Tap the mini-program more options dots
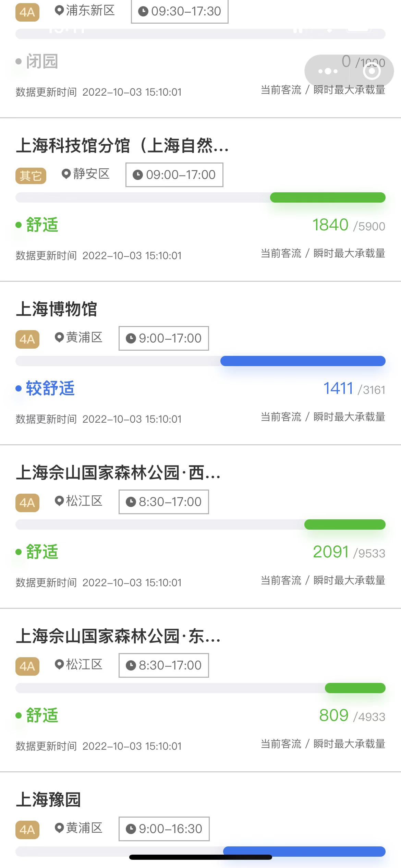This screenshot has width=401, height=868. (x=328, y=71)
